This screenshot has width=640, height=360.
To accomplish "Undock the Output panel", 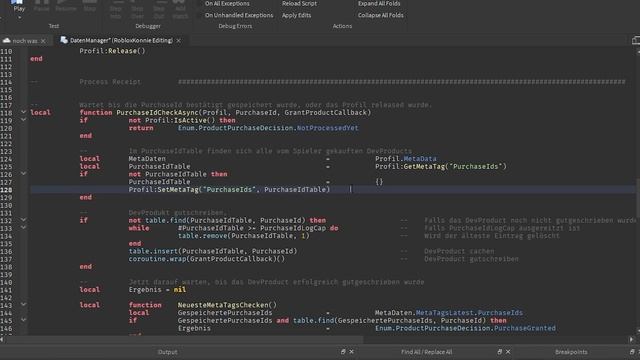I will click(343, 351).
